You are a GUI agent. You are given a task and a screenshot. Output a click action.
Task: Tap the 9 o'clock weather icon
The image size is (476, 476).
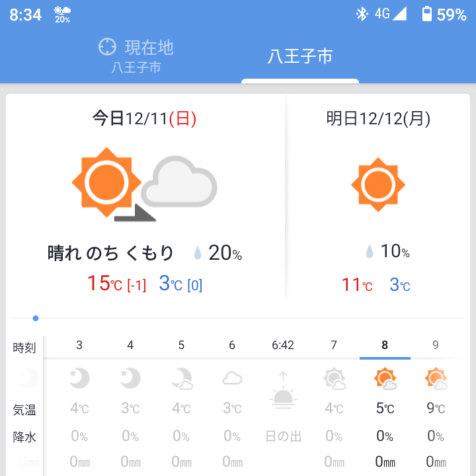pos(436,379)
